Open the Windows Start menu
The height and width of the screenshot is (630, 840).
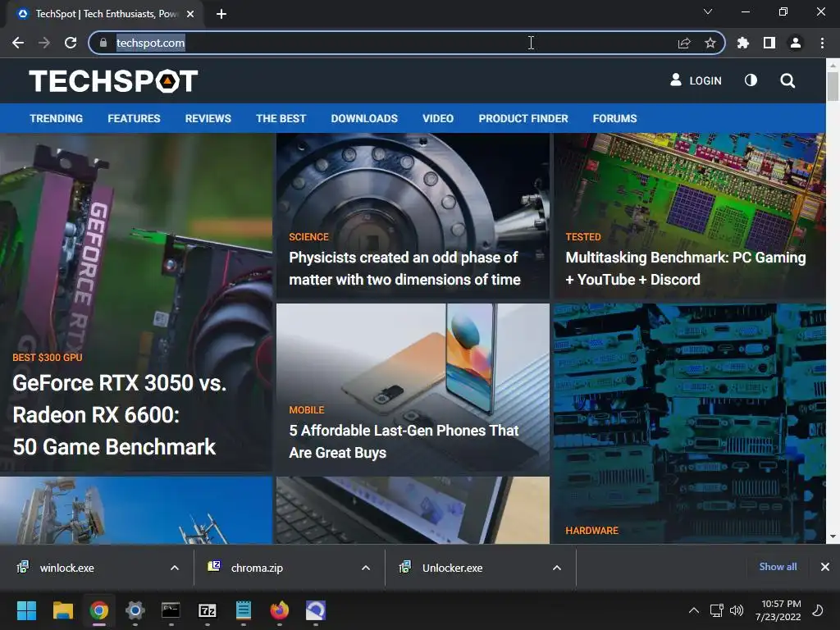tap(26, 610)
